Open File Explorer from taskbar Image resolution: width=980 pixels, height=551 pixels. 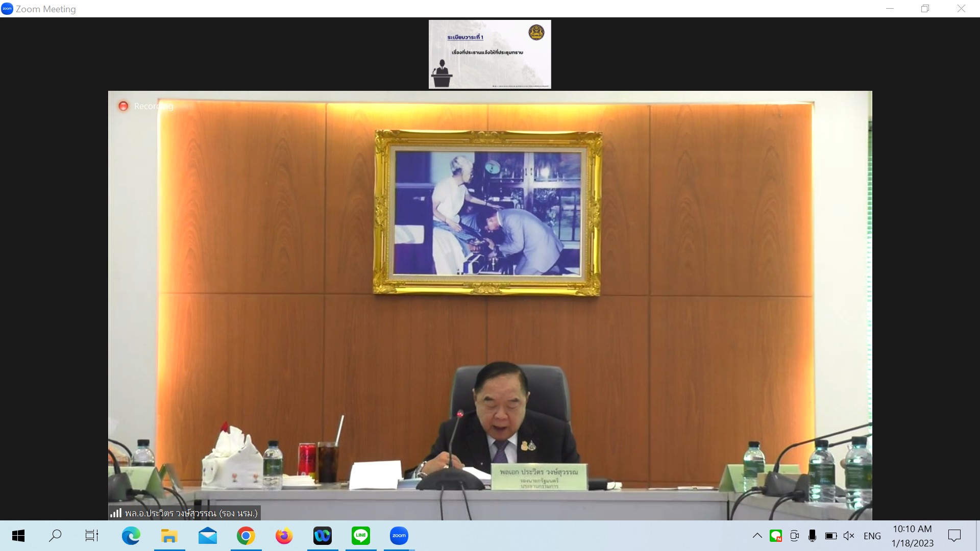tap(169, 536)
